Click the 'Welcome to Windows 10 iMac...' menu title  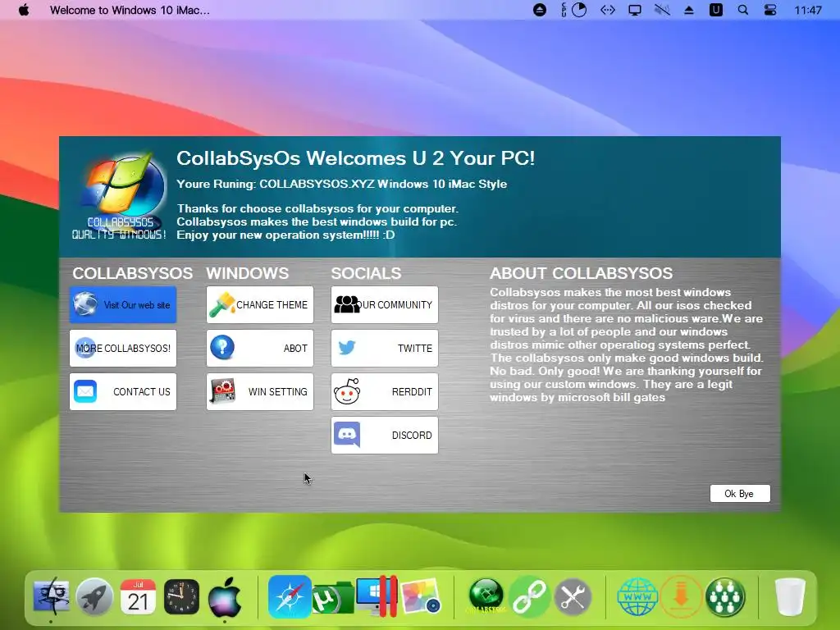130,10
